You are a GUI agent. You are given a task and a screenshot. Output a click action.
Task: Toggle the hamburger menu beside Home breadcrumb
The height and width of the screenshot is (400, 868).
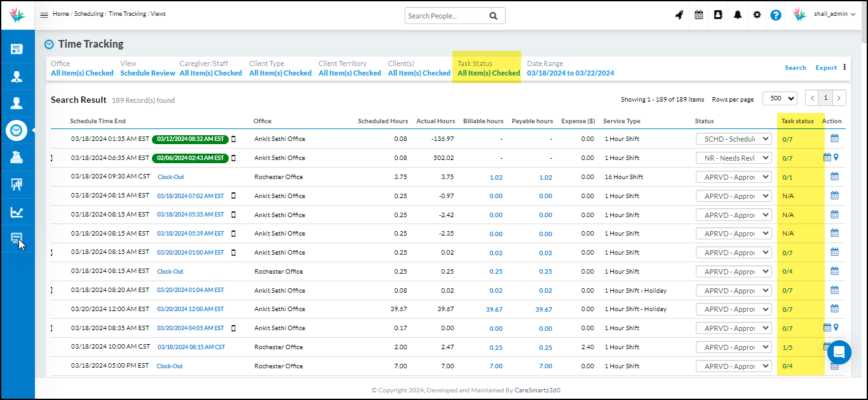tap(44, 15)
